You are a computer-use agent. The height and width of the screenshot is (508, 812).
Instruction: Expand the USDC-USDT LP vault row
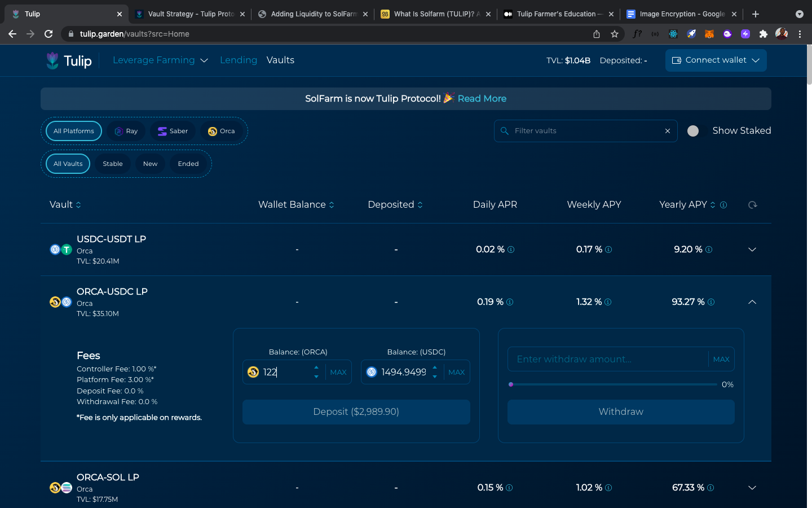coord(752,249)
